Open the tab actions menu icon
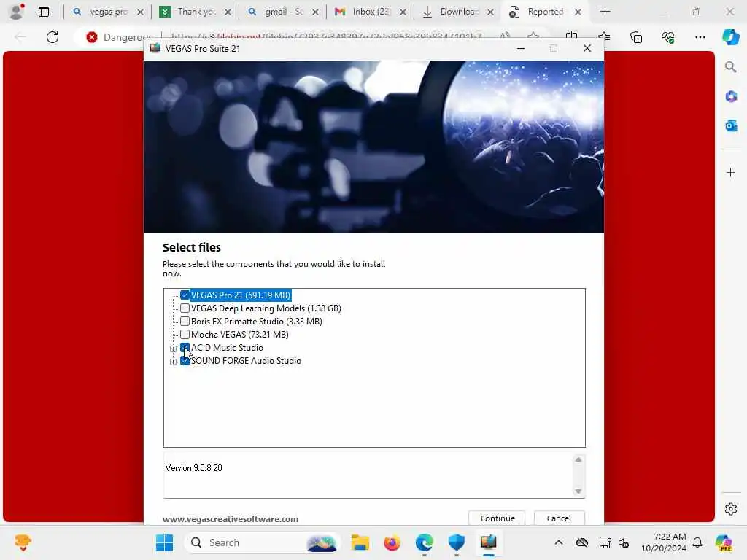This screenshot has height=560, width=747. (x=43, y=12)
